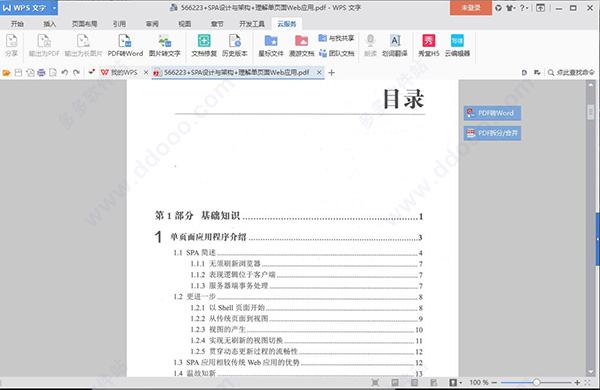Toggle ribbon collapse button in title bar
Viewport: 600px width, 390px height.
pos(540,8)
